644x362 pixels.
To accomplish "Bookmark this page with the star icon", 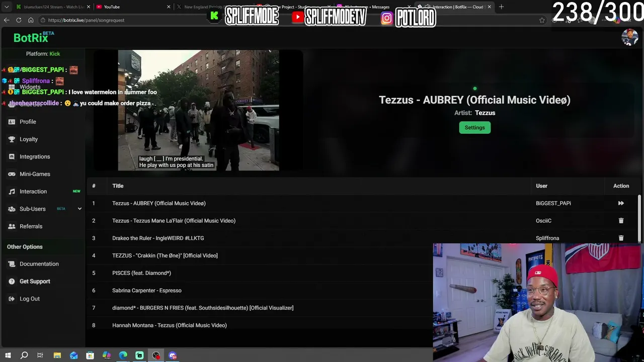I will click(x=542, y=20).
